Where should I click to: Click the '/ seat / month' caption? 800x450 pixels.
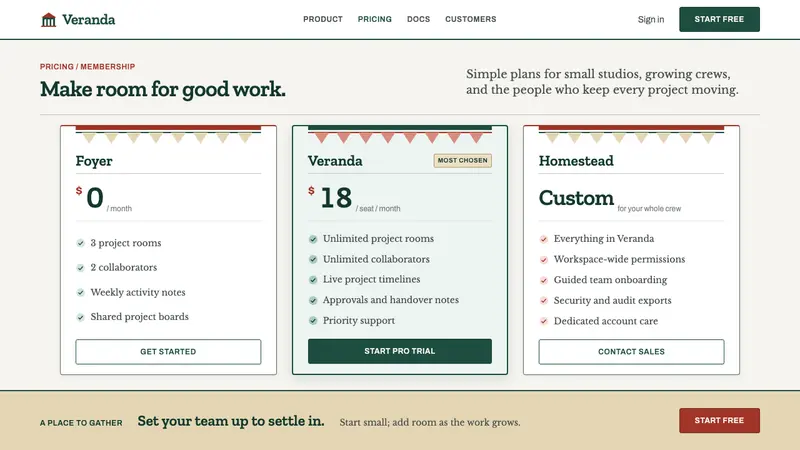378,209
